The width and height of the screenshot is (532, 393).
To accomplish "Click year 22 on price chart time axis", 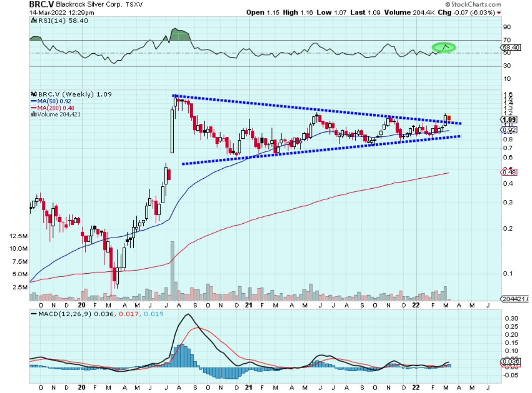I will (416, 305).
